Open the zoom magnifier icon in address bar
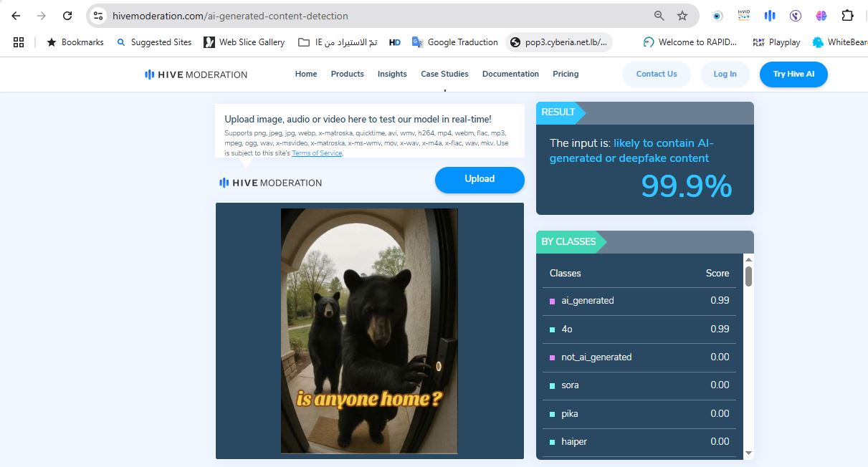This screenshot has height=467, width=868. [x=659, y=16]
